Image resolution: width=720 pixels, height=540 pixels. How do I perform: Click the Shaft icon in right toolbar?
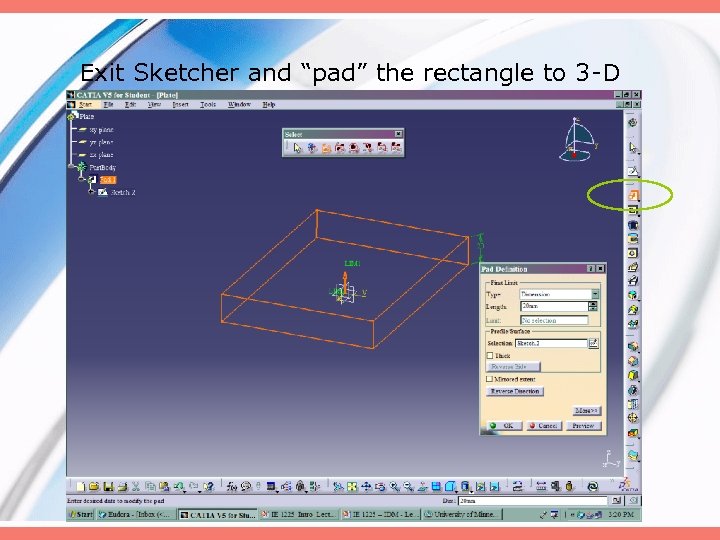tap(633, 225)
